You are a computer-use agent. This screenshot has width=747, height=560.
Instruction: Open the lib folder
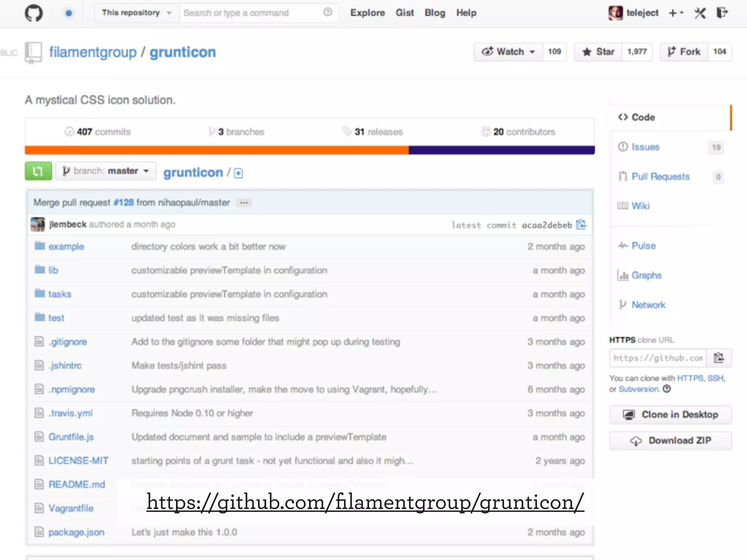coord(53,271)
